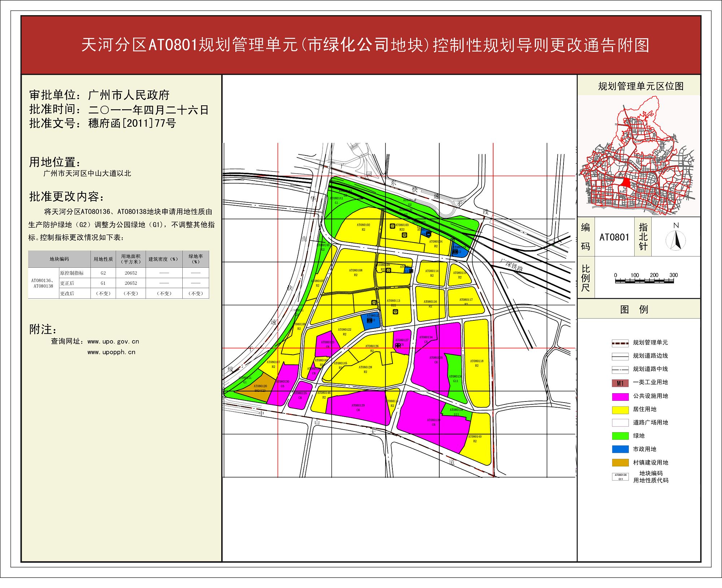Click the blue 市政用地 legend swatch
The image size is (722, 588).
tap(620, 449)
